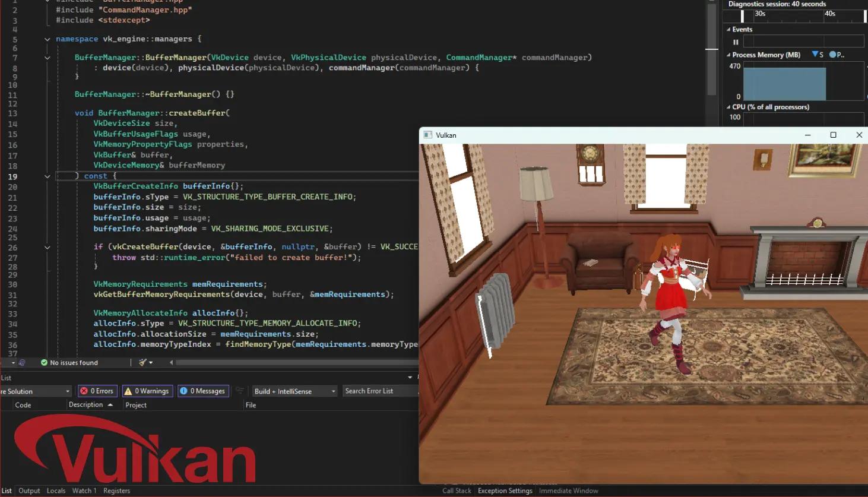This screenshot has height=497, width=868.
Task: Click the blue triangle S memory legend marker
Action: coord(815,54)
